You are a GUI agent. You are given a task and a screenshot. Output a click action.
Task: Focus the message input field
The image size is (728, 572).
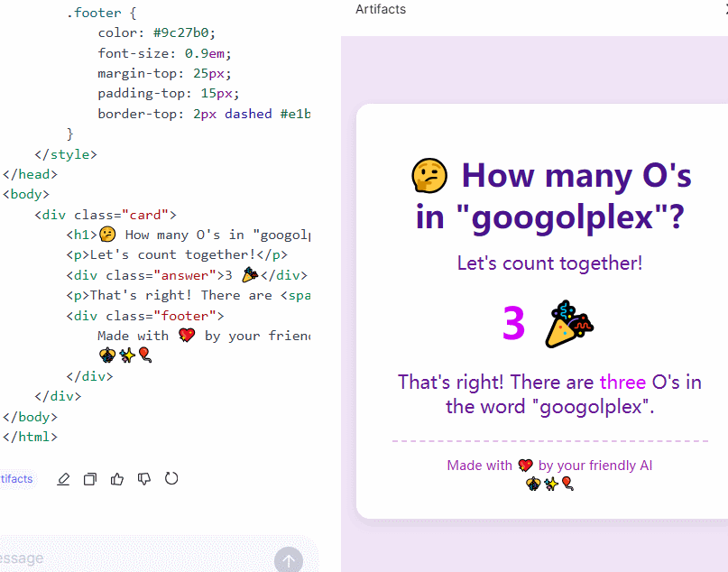[135, 558]
